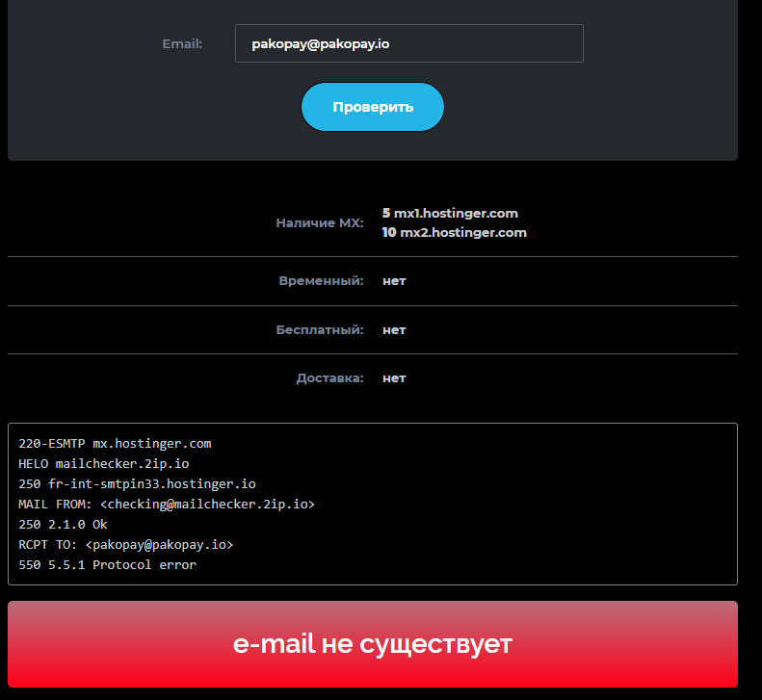Click the нет value next to Доставка
This screenshot has width=762, height=700.
[x=394, y=378]
